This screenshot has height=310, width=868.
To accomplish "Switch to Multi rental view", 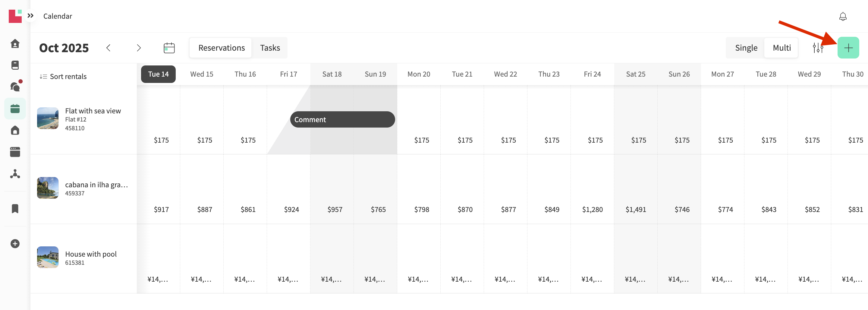I will [782, 48].
